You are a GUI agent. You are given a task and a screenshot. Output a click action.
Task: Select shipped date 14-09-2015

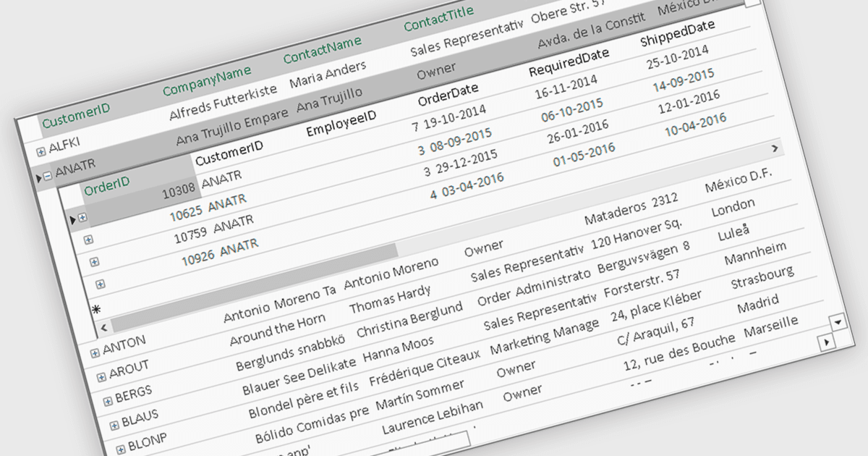point(684,80)
